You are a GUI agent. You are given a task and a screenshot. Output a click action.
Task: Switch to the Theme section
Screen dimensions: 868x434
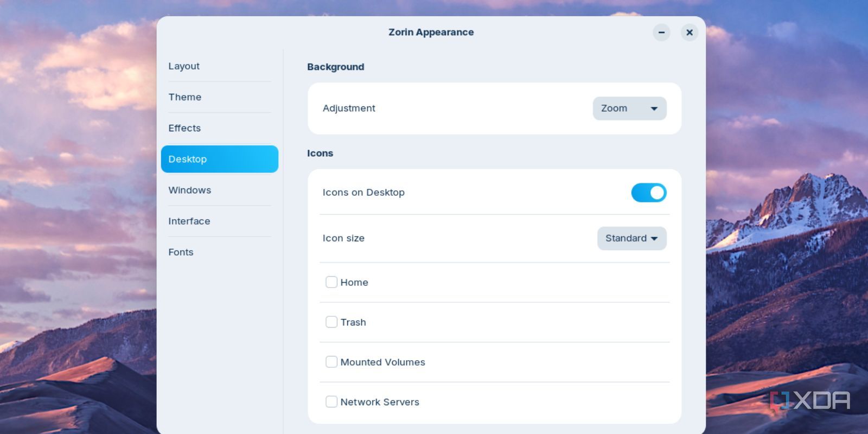pyautogui.click(x=219, y=97)
